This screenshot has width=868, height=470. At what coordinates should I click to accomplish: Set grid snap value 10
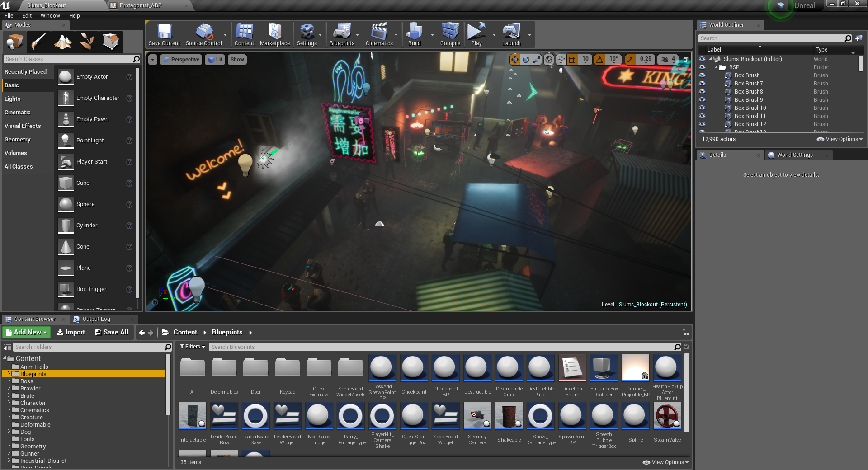585,59
